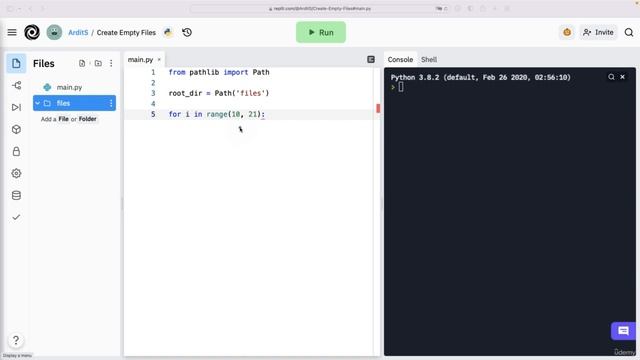Open the Packages sidebar panel

[16, 129]
